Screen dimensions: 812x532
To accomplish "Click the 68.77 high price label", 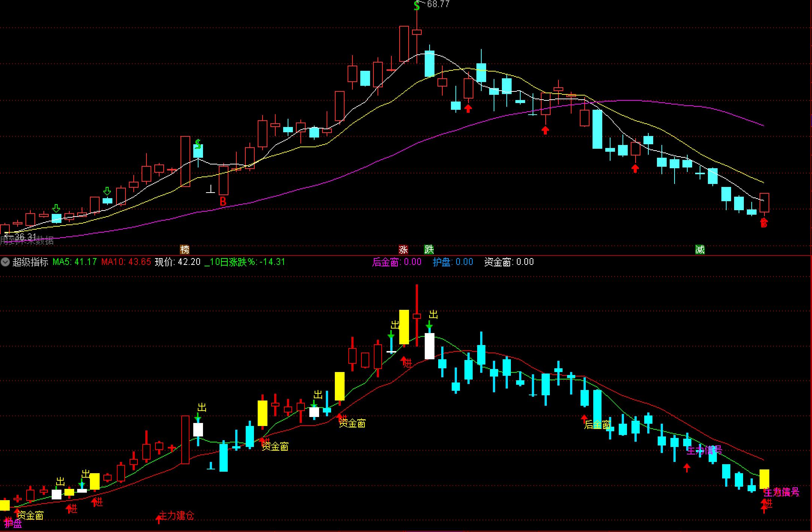I will click(x=438, y=4).
